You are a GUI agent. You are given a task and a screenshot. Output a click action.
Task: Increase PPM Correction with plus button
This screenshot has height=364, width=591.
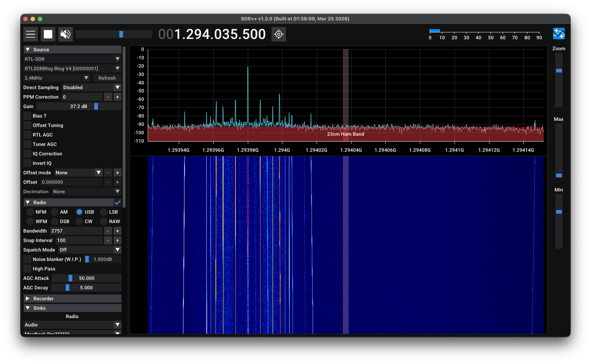tap(117, 97)
